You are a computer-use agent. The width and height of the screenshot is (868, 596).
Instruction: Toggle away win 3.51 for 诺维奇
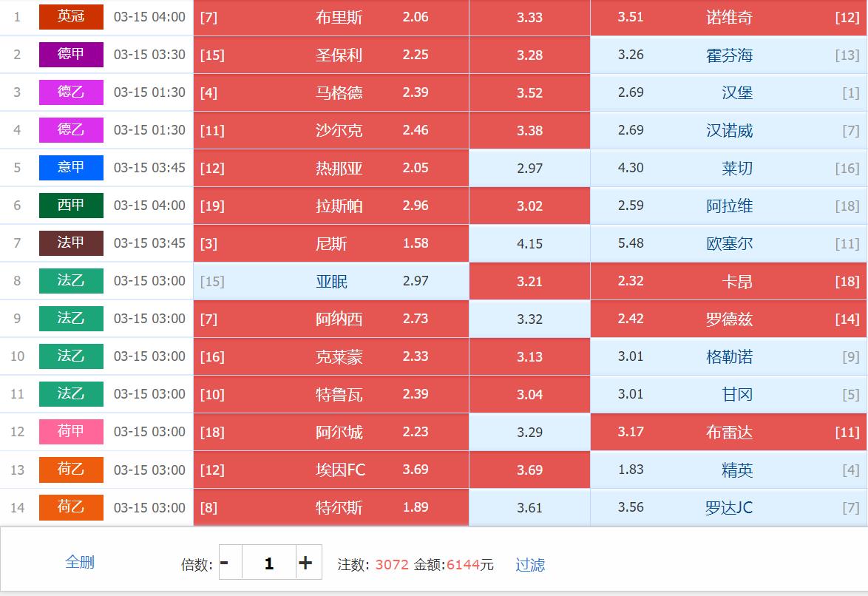(x=729, y=17)
